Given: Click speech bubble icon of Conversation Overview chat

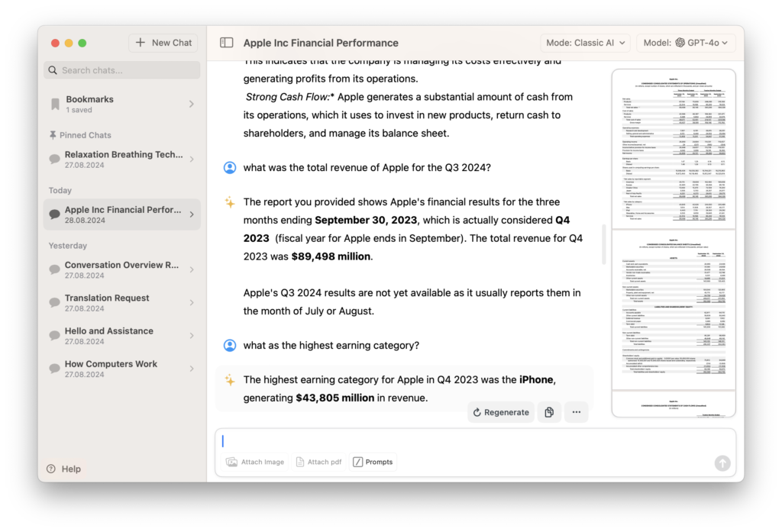Looking at the screenshot, I should click(55, 270).
